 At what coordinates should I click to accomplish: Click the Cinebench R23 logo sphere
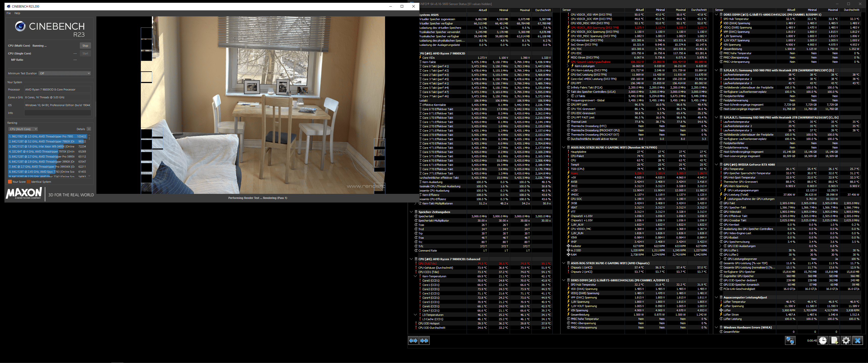pos(20,26)
